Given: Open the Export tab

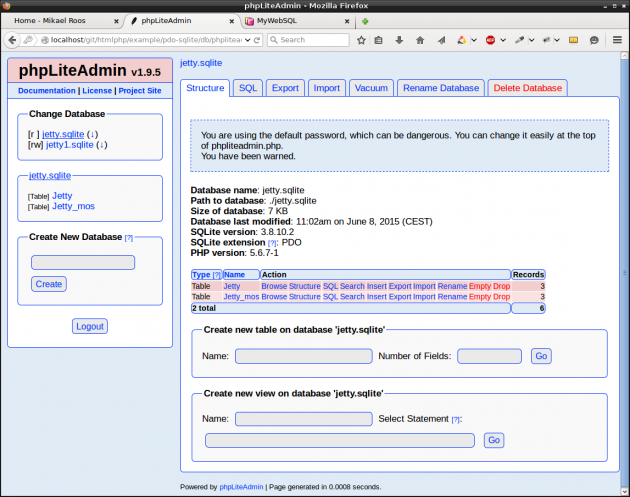Looking at the screenshot, I should coord(285,88).
